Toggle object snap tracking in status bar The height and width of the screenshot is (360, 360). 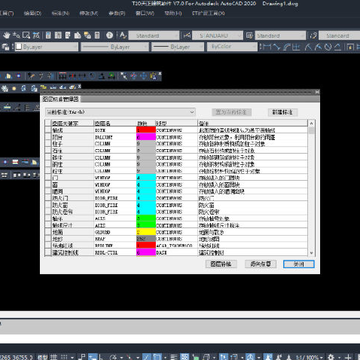click(147, 357)
